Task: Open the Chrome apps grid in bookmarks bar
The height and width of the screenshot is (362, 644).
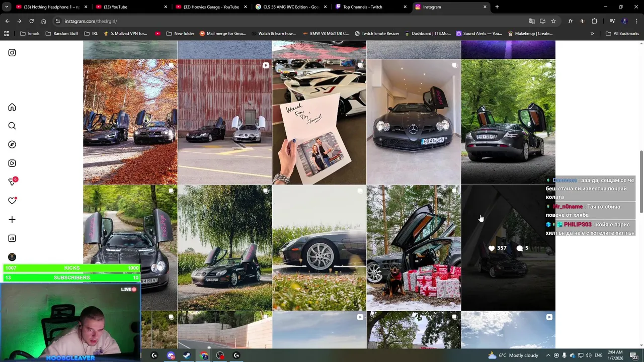Action: (7, 34)
